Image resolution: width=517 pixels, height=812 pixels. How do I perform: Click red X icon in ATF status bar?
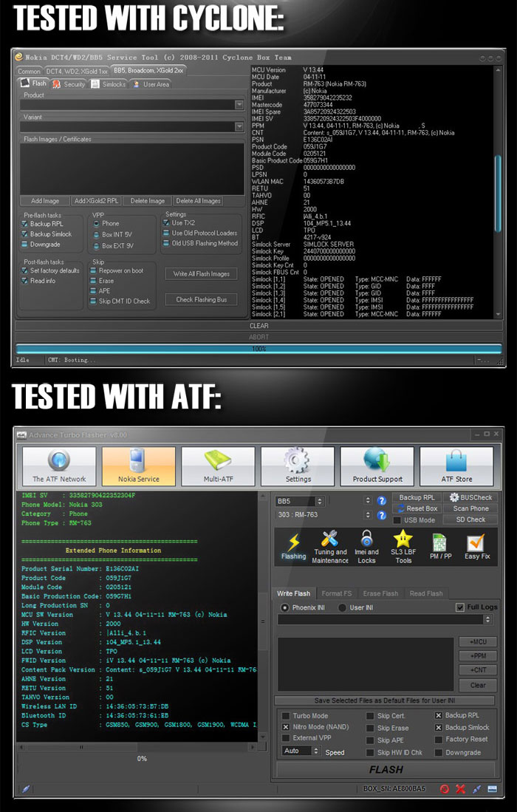(x=460, y=788)
